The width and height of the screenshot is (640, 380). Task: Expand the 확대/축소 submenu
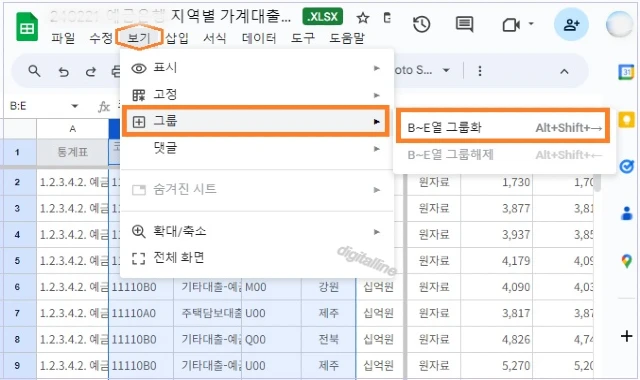[x=257, y=231]
